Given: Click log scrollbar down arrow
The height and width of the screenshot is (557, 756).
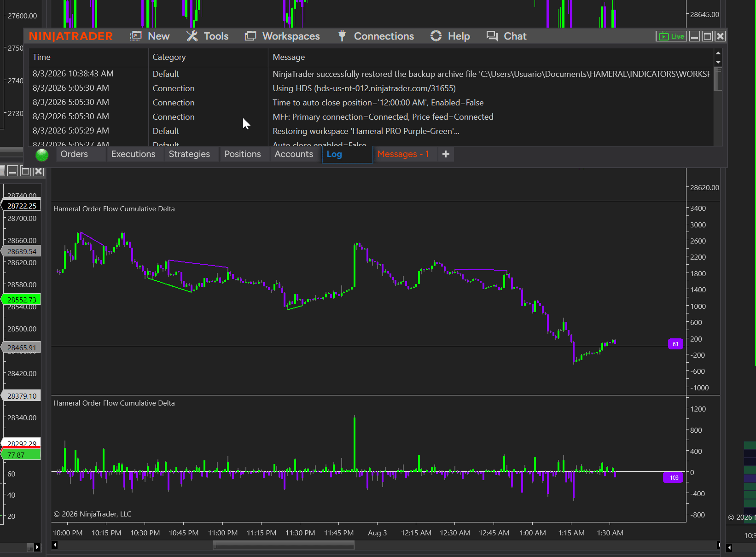Looking at the screenshot, I should pyautogui.click(x=718, y=62).
